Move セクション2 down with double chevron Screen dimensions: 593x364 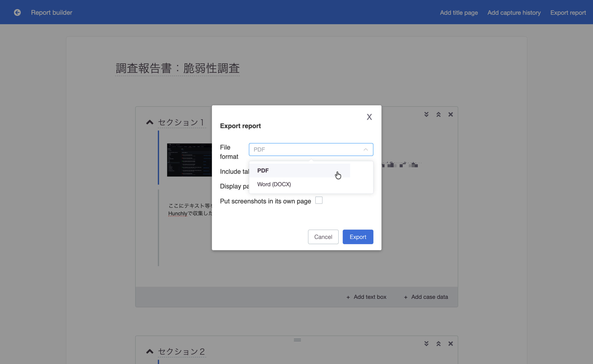point(426,344)
